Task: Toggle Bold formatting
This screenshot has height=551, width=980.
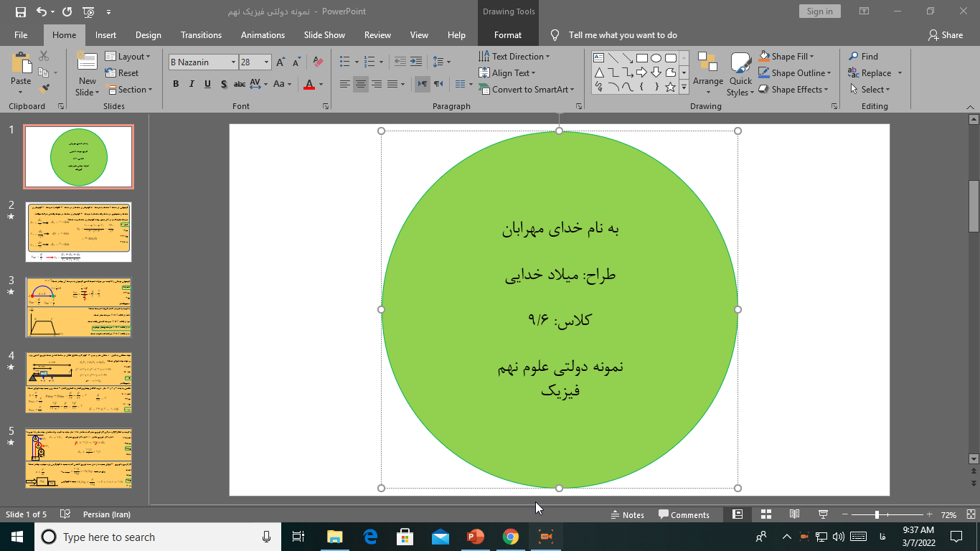Action: [176, 84]
